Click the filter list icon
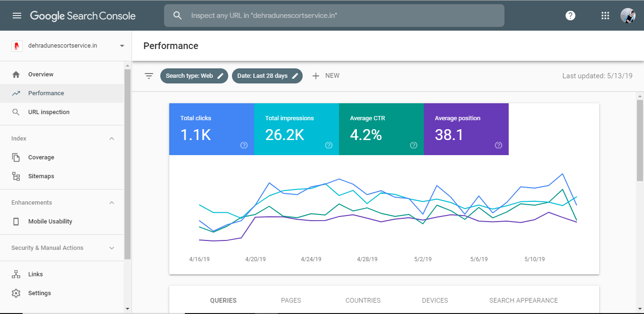Image resolution: width=644 pixels, height=314 pixels. [149, 76]
